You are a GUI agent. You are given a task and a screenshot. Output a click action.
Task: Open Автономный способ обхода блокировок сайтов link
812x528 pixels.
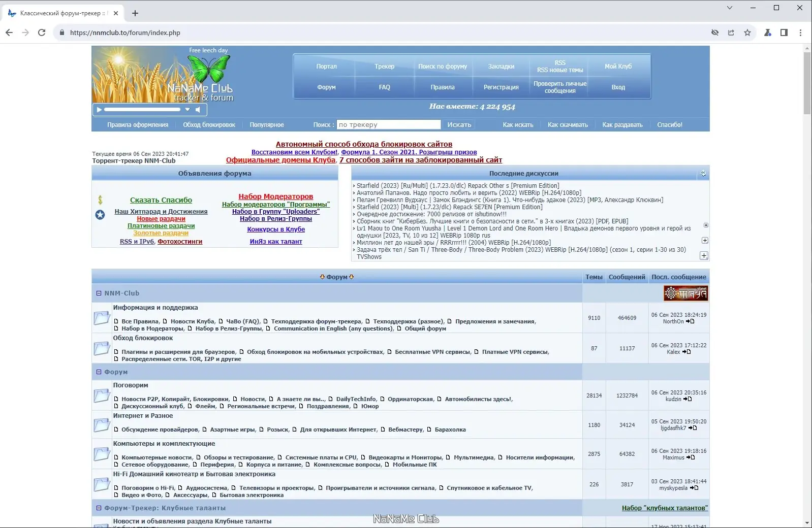pos(364,144)
